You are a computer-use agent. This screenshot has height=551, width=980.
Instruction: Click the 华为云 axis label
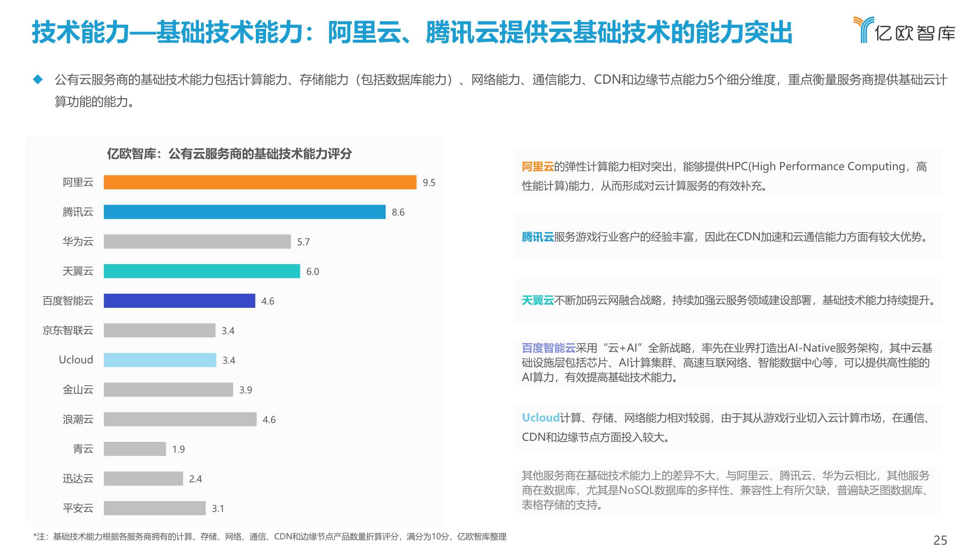[78, 241]
